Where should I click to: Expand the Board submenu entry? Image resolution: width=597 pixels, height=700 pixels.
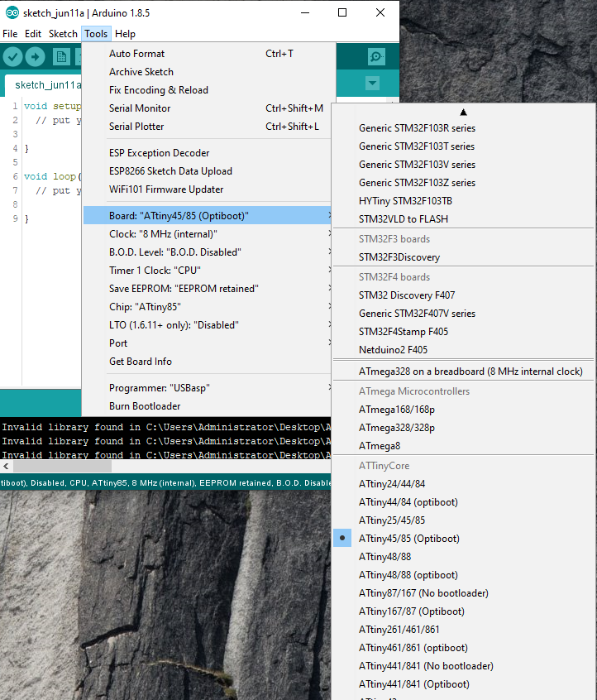pos(208,216)
